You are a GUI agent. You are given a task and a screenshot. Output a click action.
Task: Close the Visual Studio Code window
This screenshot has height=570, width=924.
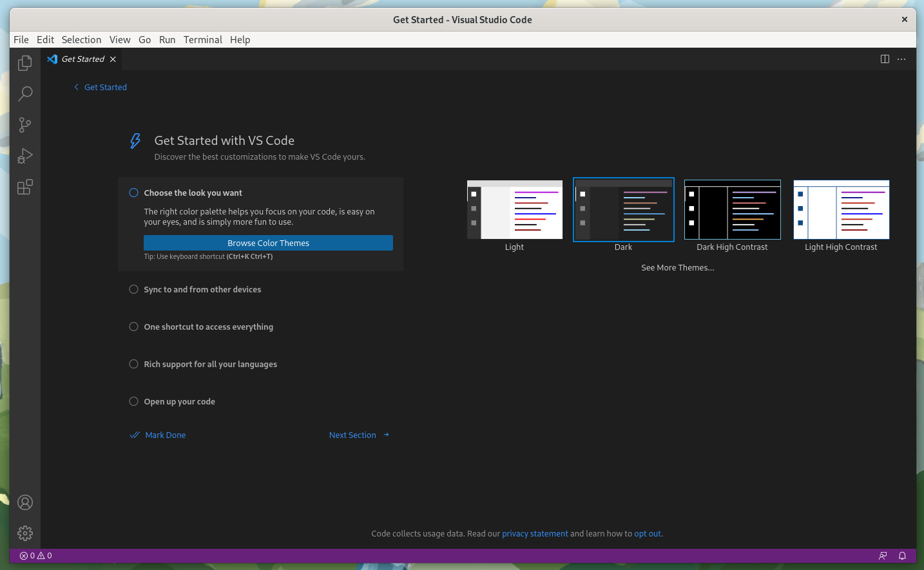905,19
